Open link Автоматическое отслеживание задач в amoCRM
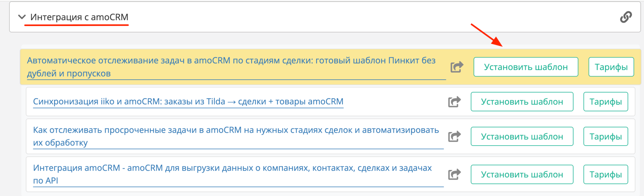This screenshot has width=644, height=196. [x=231, y=61]
